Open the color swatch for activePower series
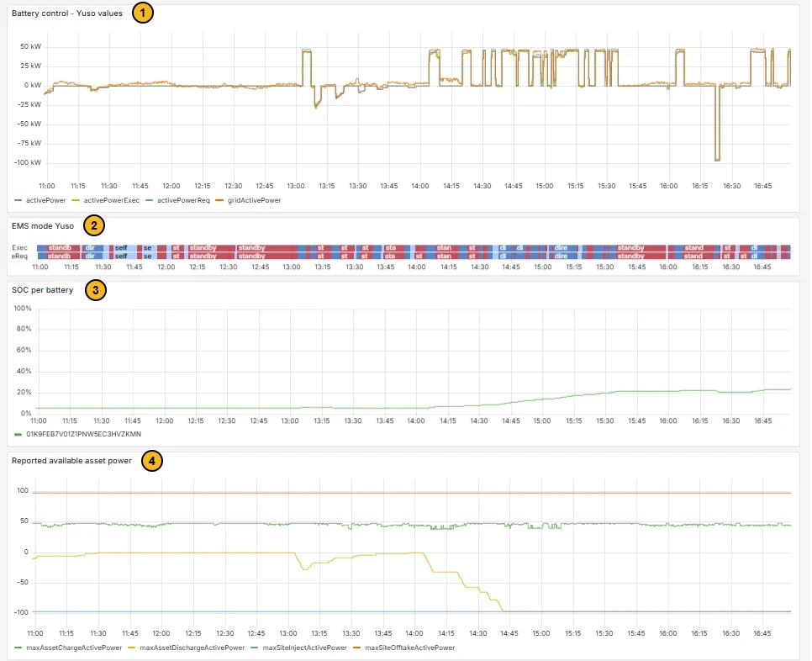The image size is (812, 661). 18,200
